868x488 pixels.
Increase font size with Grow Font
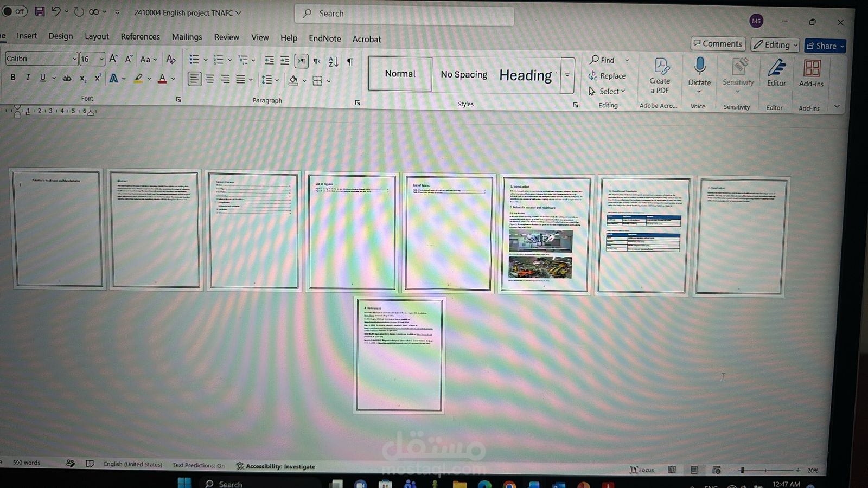pos(113,59)
